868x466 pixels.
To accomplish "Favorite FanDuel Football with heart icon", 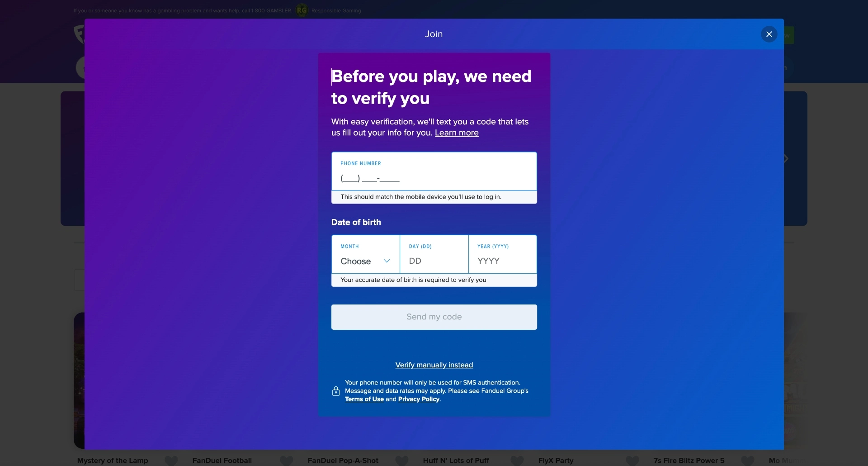I will tap(287, 461).
